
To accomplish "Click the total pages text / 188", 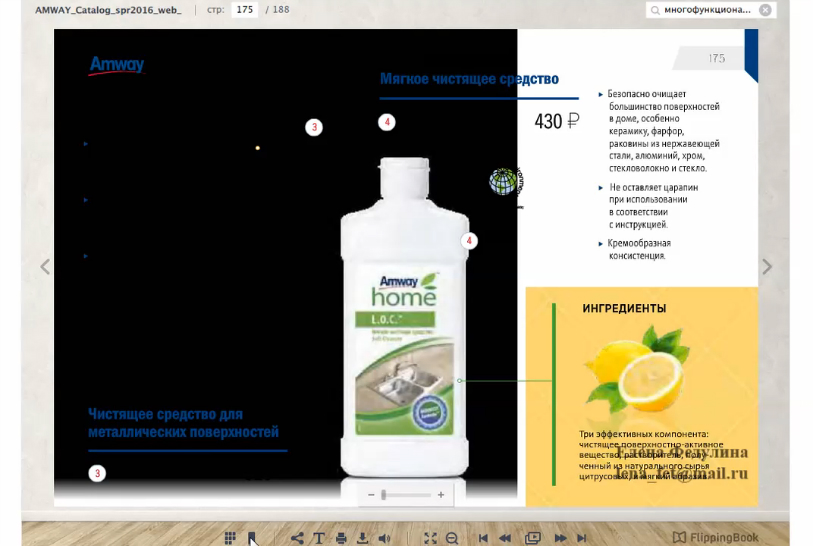I will click(277, 9).
